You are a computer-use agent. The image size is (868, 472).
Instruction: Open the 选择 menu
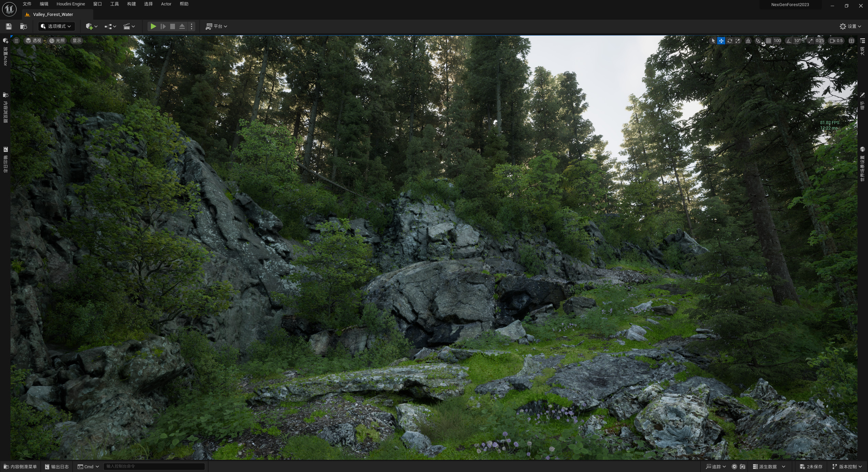149,4
